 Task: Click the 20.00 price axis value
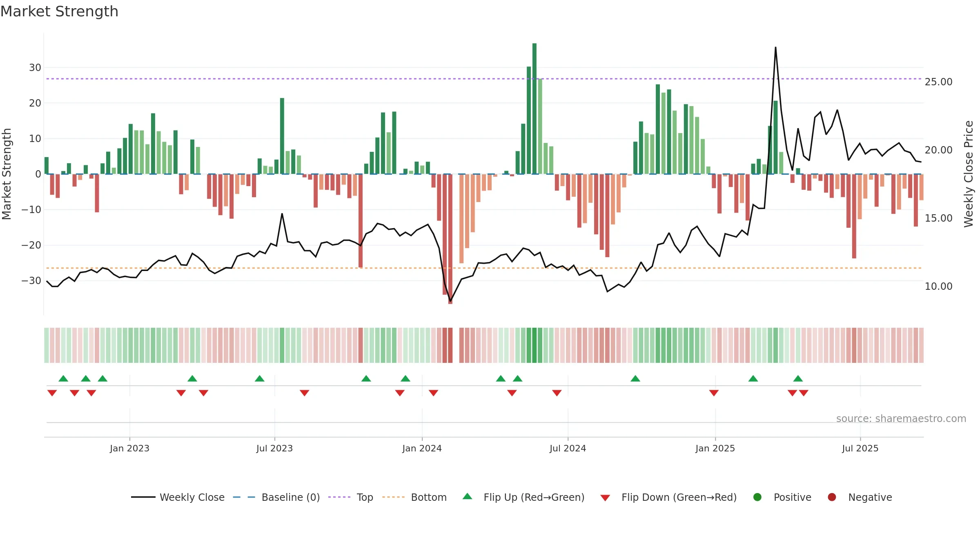[938, 150]
